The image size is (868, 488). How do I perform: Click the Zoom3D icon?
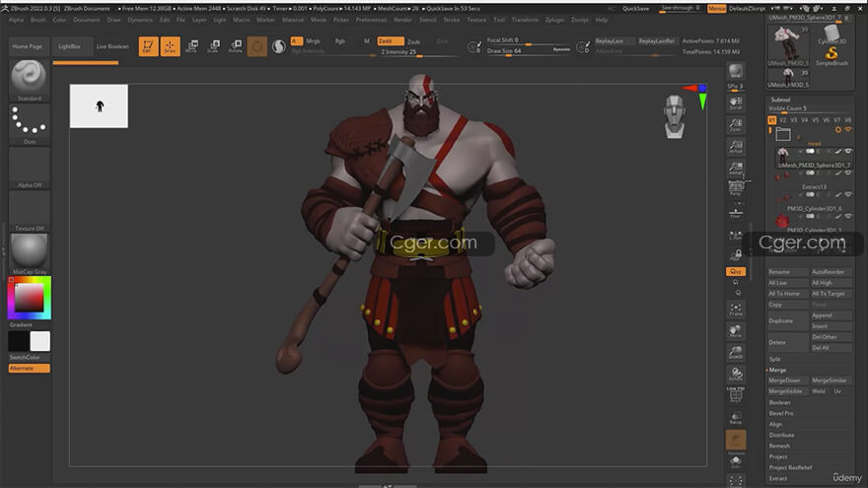point(735,353)
